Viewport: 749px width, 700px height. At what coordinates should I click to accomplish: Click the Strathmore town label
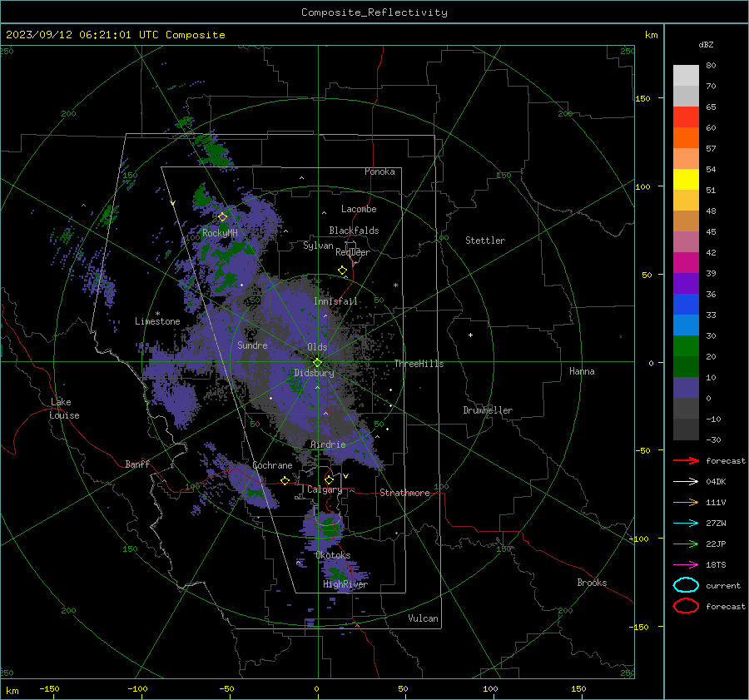(x=404, y=493)
